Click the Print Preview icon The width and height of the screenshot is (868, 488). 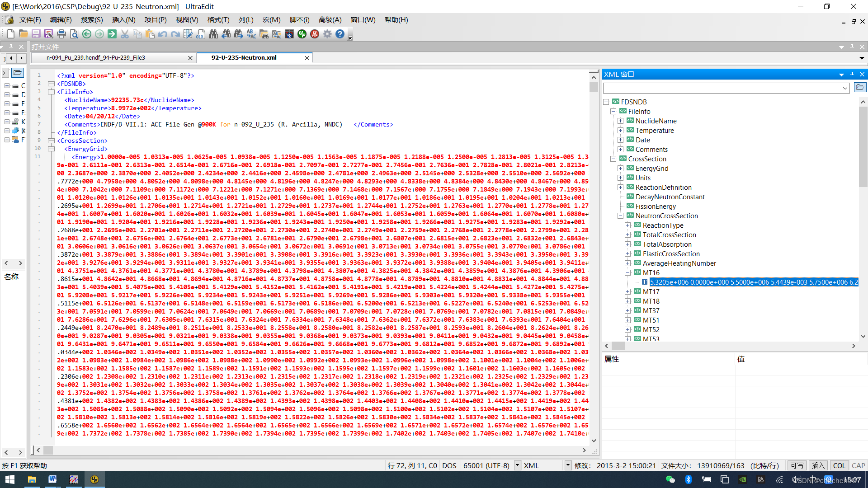(x=74, y=34)
